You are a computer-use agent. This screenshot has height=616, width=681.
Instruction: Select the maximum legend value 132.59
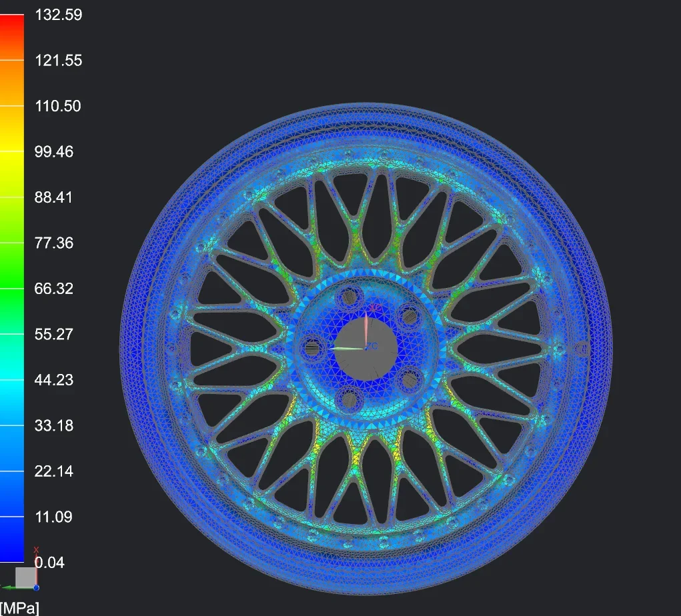[x=58, y=15]
